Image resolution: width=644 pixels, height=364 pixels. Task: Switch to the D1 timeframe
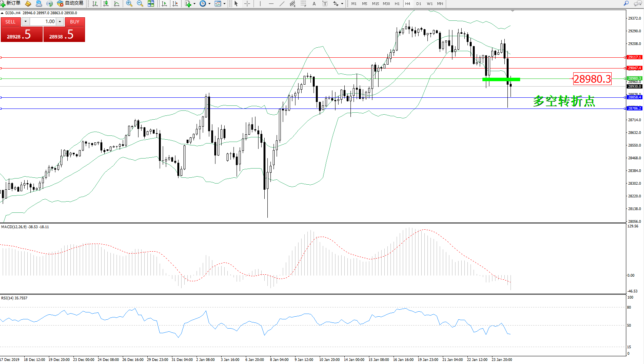click(x=419, y=3)
